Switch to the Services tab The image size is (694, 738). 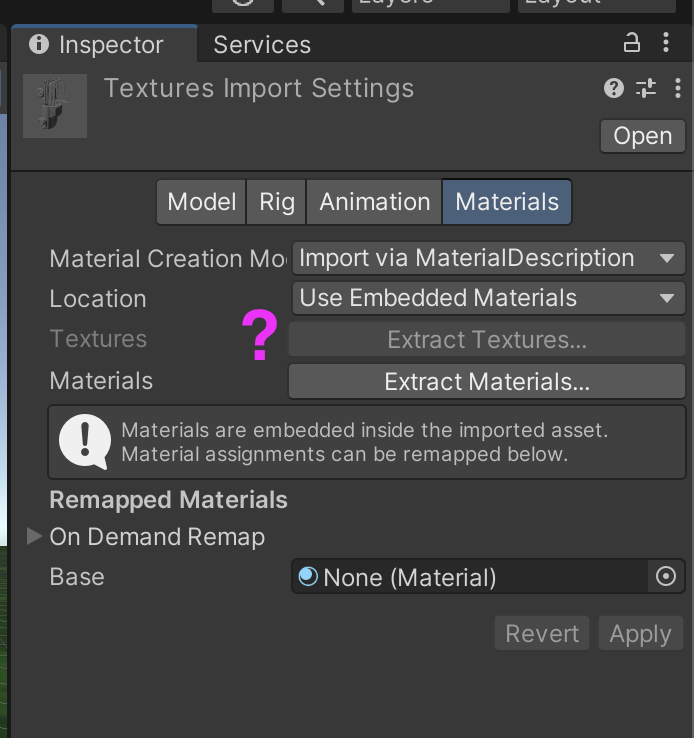(262, 45)
